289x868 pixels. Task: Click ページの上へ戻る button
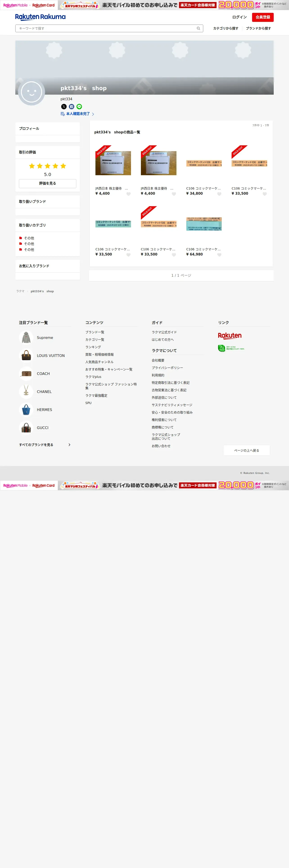[x=246, y=450]
